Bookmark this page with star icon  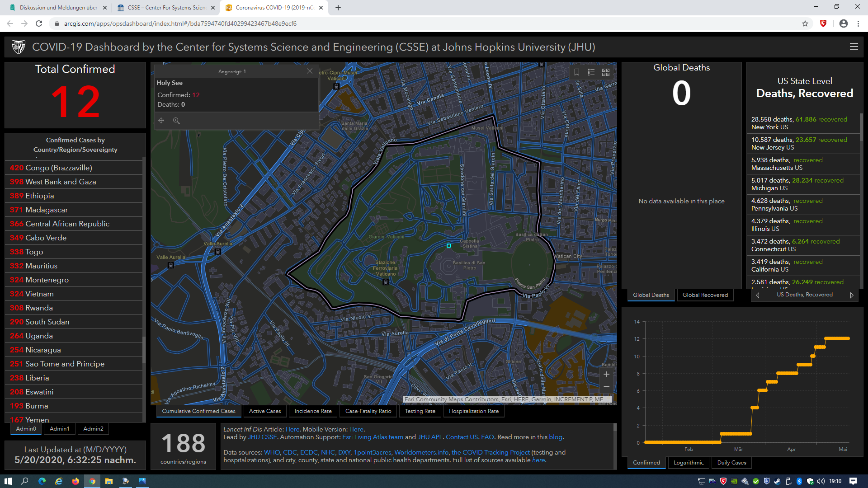click(x=805, y=23)
